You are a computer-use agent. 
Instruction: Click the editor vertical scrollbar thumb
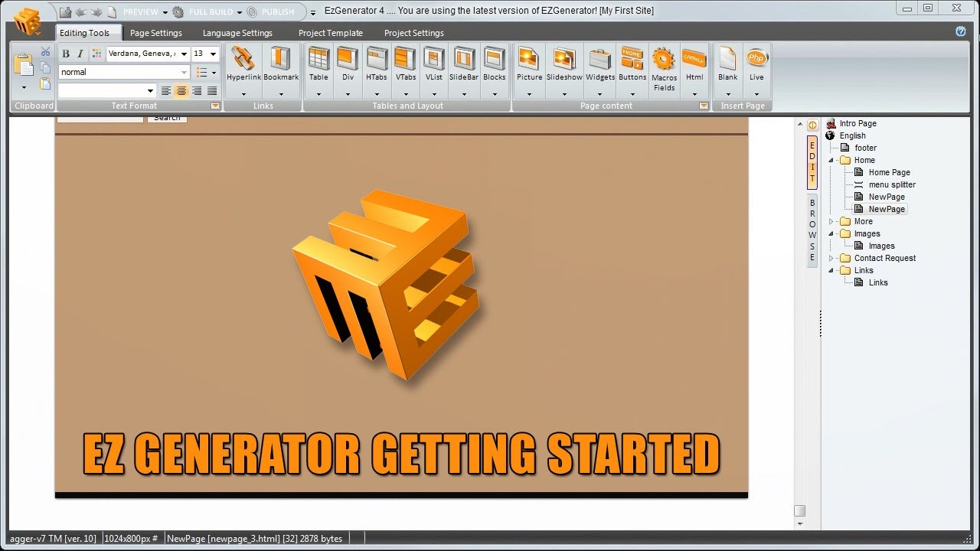[799, 510]
